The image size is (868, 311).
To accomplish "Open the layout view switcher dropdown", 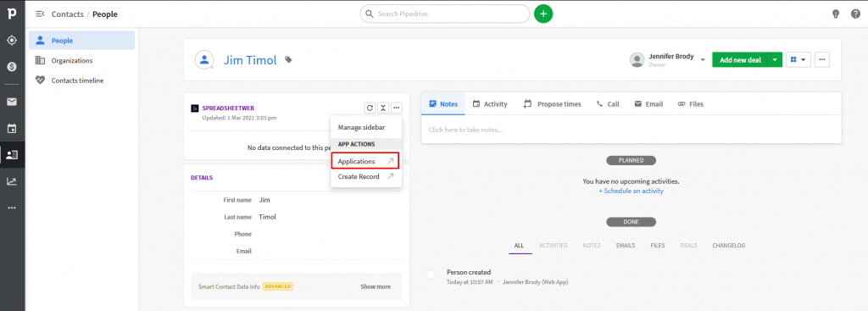I will [798, 60].
